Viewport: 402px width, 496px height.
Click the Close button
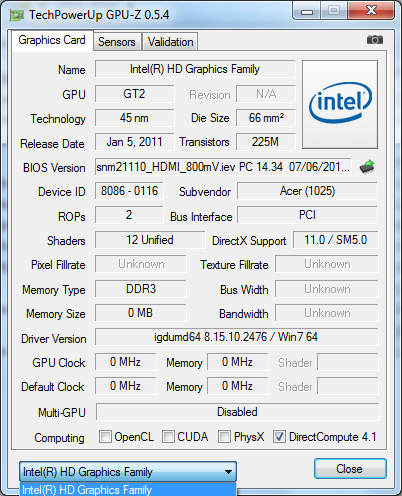tap(350, 469)
